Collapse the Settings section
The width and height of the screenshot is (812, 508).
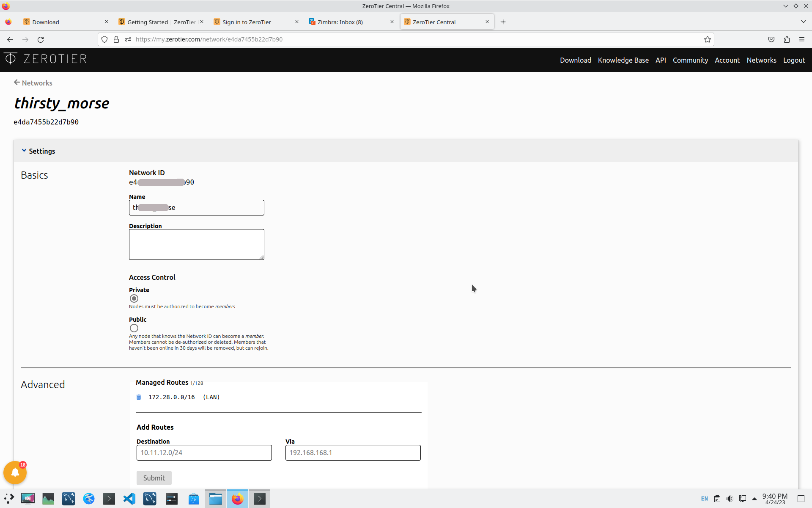click(x=38, y=151)
